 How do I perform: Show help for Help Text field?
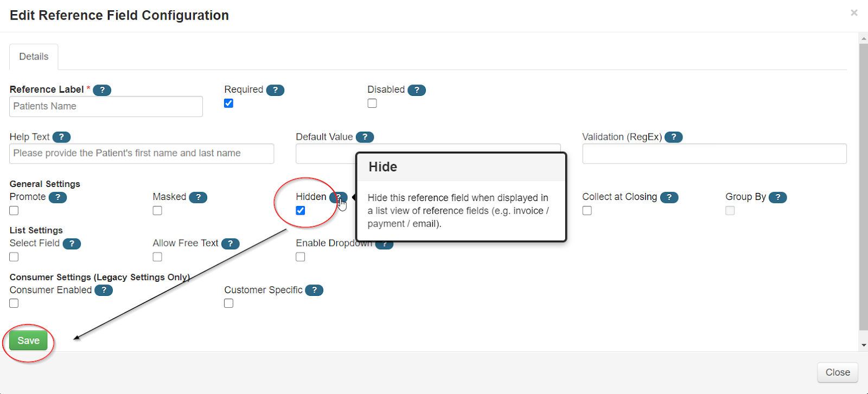[61, 137]
